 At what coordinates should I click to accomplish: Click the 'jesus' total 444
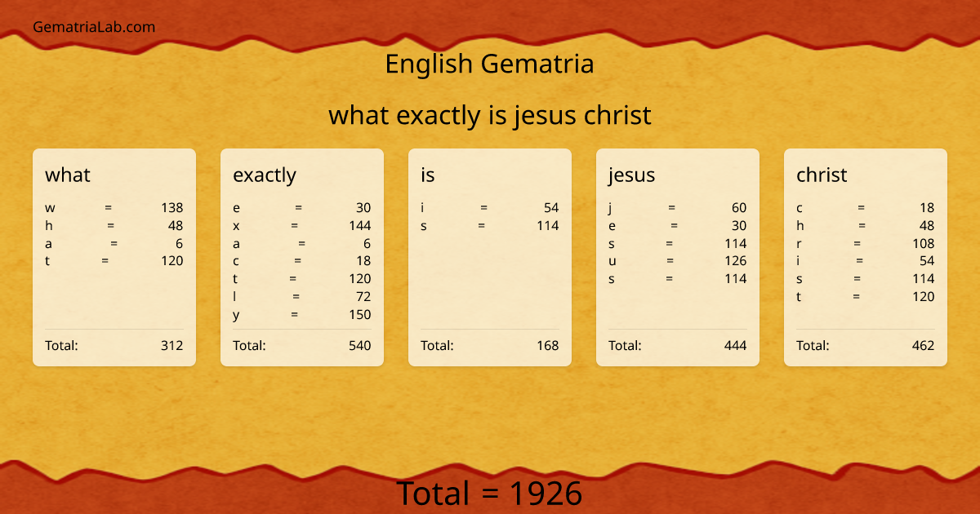click(x=736, y=345)
